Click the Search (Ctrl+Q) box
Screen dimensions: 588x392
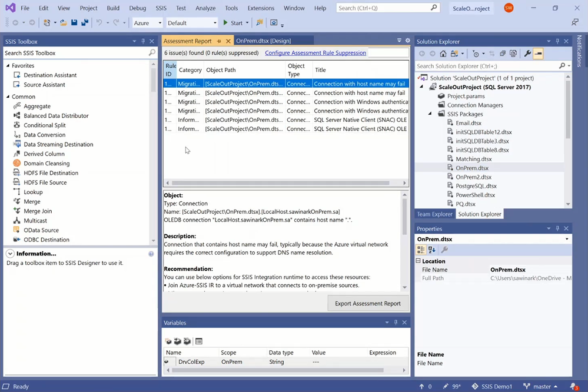(388, 8)
